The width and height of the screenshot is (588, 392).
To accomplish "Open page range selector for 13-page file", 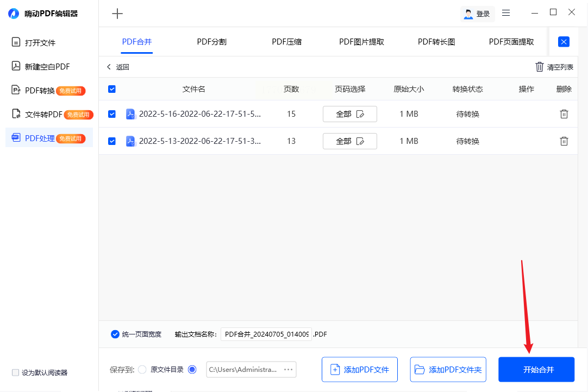I will point(349,141).
